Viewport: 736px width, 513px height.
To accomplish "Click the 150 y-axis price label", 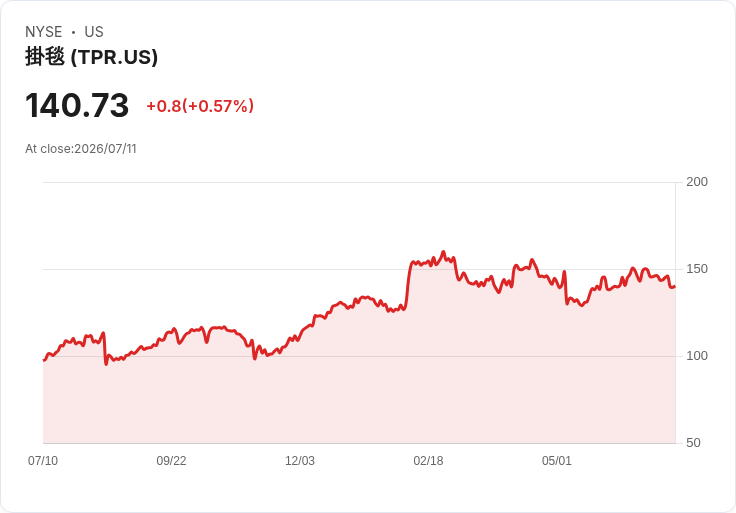I will coord(697,269).
